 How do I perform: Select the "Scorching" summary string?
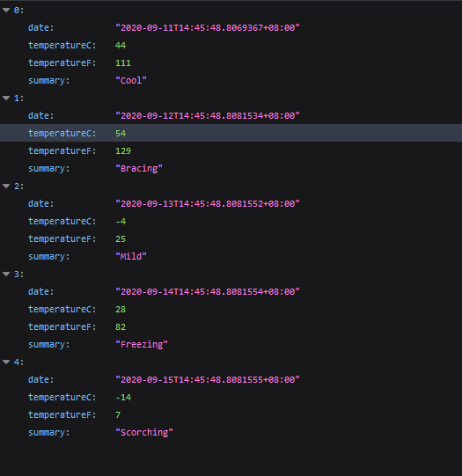point(144,433)
